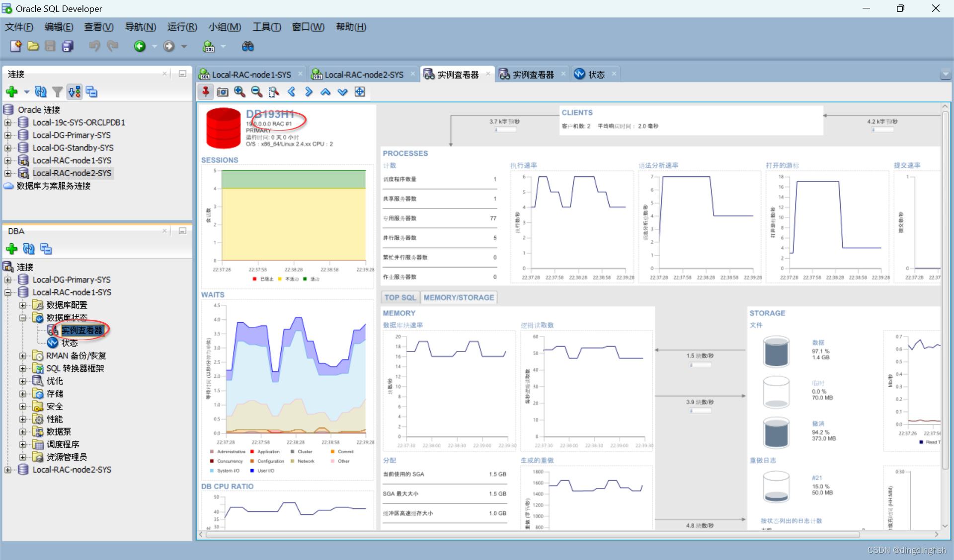Expand Local-DG-Standby-SYS connection node
954x560 pixels.
pos(8,148)
